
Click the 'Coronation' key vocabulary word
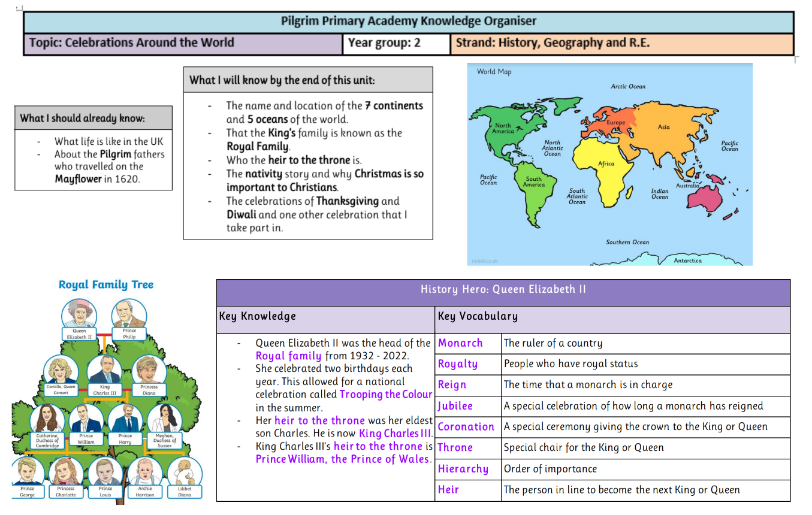coord(466,427)
